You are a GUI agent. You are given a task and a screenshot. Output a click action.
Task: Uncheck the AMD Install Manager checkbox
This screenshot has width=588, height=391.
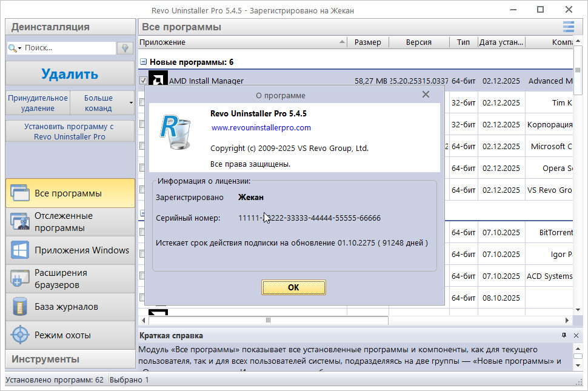(144, 81)
